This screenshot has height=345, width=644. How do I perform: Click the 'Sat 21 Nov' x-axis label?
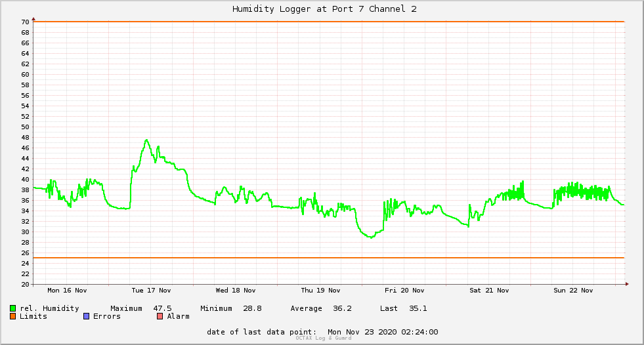tap(489, 291)
